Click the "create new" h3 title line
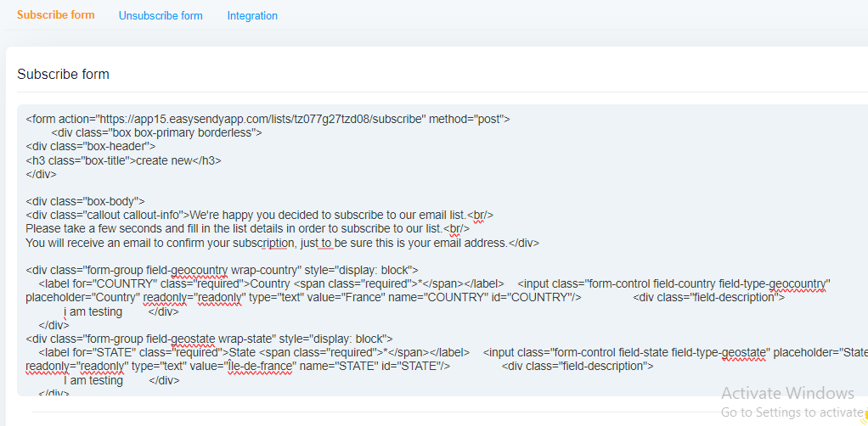868x426 pixels. click(x=123, y=160)
